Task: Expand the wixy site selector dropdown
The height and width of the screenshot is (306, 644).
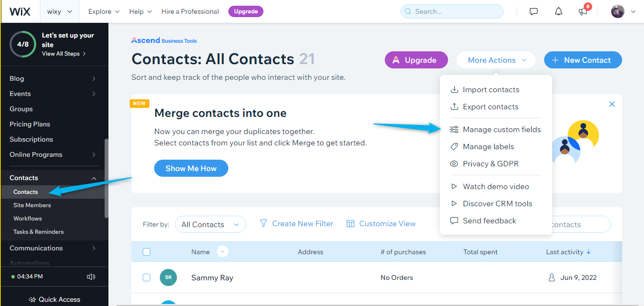Action: (x=60, y=11)
